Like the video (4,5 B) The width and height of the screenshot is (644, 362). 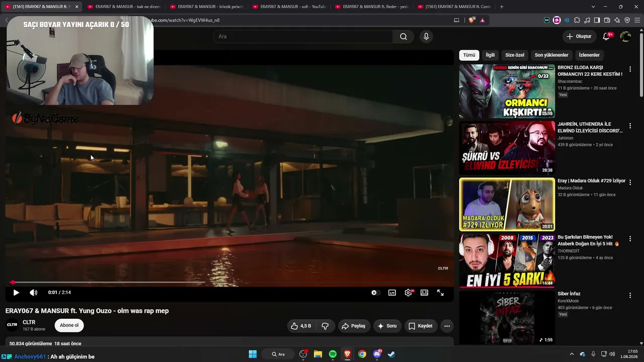point(301,326)
